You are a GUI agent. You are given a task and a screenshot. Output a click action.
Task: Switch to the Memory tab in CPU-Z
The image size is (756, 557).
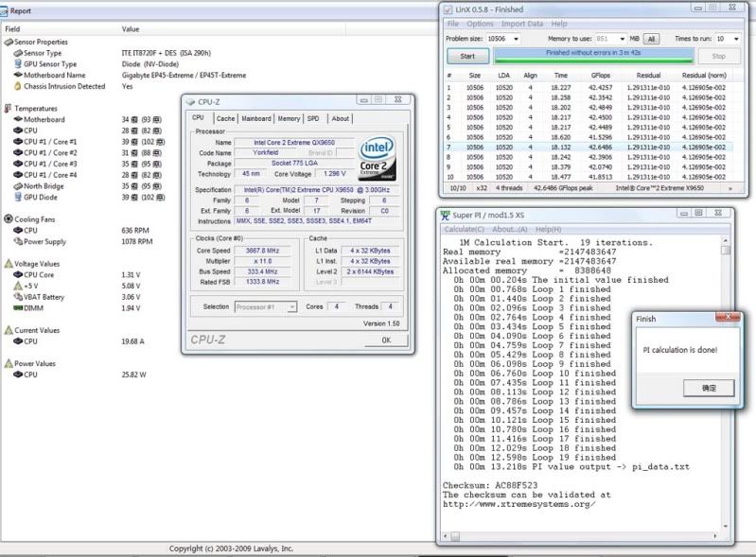pos(289,118)
